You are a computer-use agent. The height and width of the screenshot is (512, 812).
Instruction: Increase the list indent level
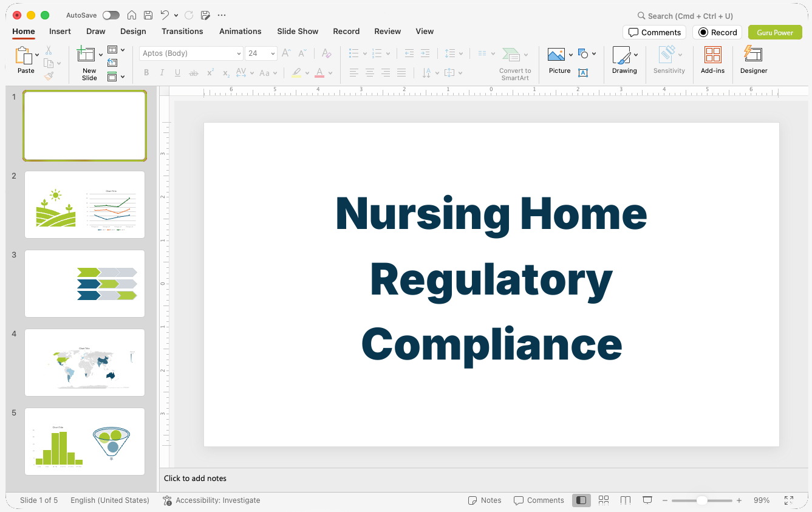(425, 53)
